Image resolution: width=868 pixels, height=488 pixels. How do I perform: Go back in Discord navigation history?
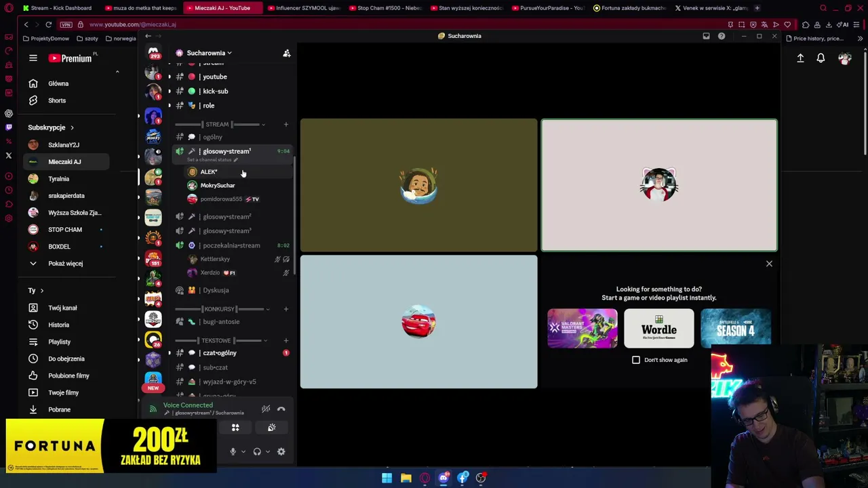[148, 36]
